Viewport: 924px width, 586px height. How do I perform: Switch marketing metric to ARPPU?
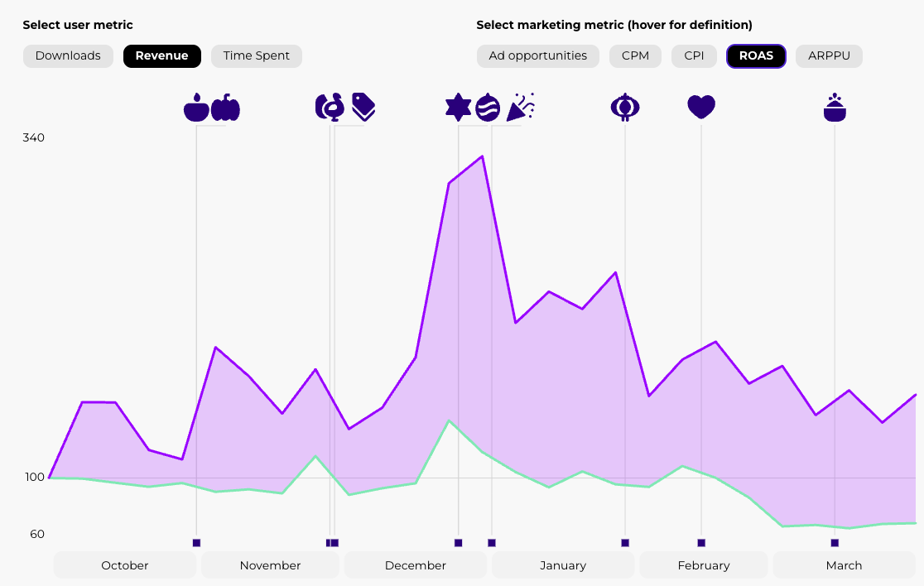pos(829,56)
